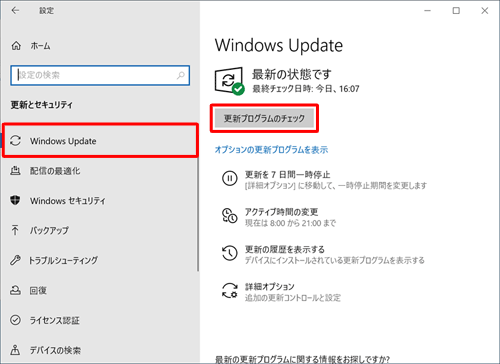Click 追加の更新コントロールと設定 description
This screenshot has height=364, width=500.
[x=293, y=298]
